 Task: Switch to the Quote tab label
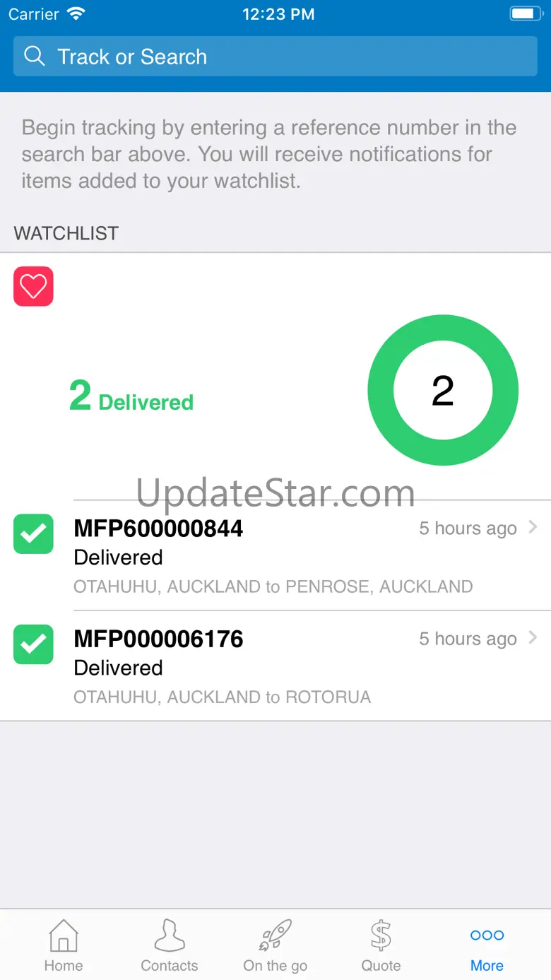[x=381, y=965]
